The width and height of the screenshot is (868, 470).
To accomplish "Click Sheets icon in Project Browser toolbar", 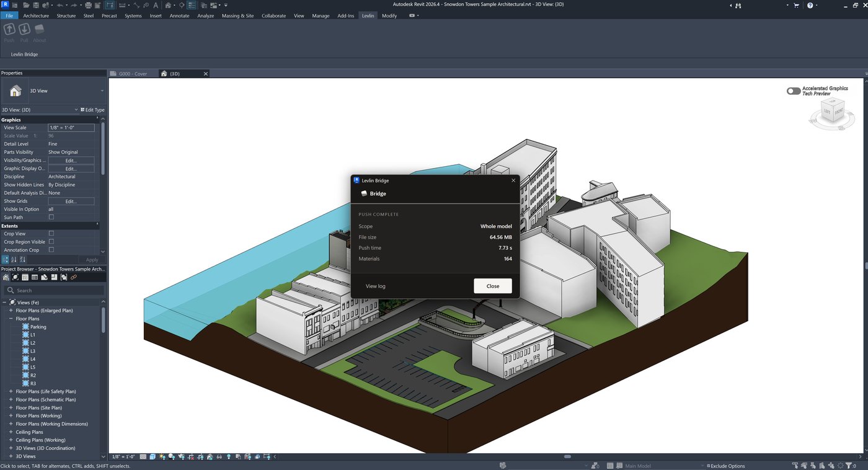I will pos(44,277).
